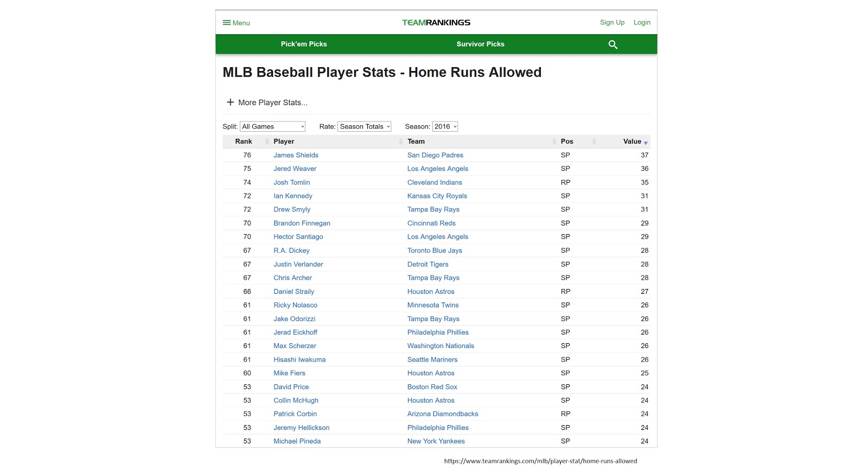The image size is (868, 476).
Task: Open the Split dropdown
Action: [272, 126]
